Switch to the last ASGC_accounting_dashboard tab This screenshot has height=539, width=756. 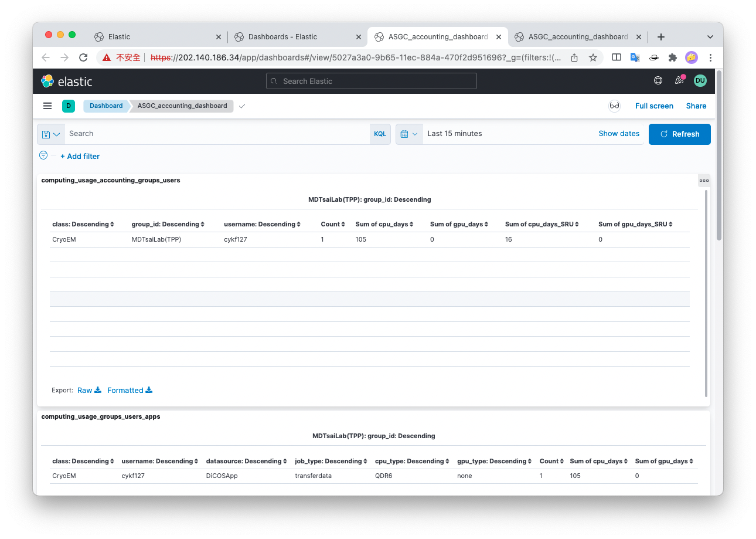(577, 36)
